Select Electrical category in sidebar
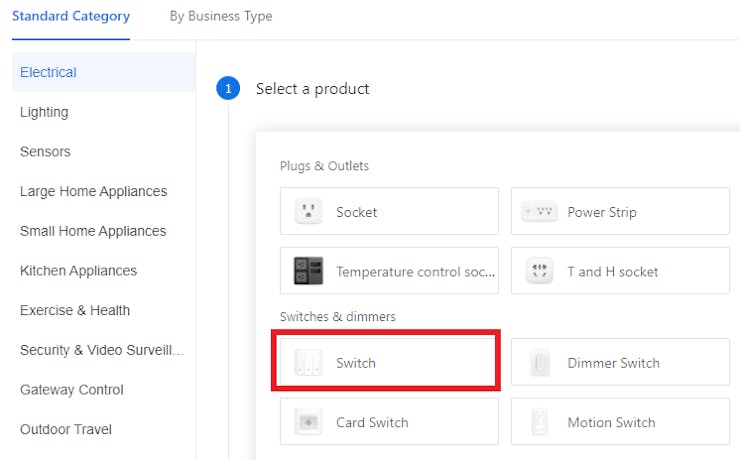 (x=48, y=72)
